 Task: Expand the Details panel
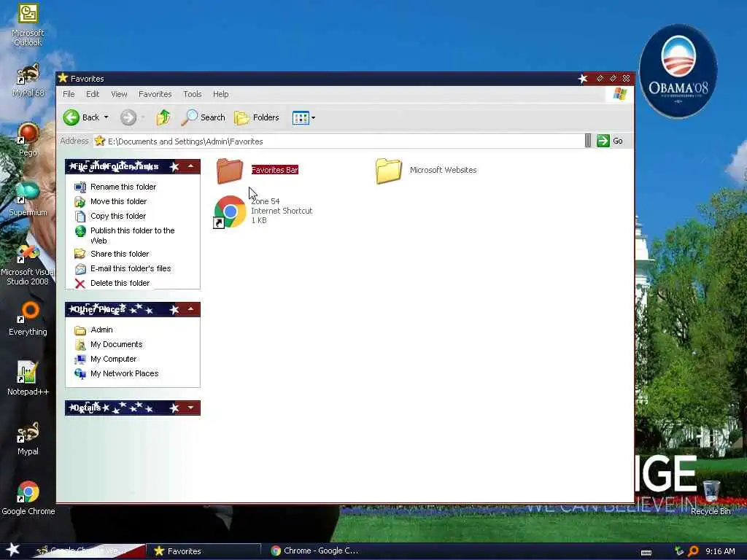(190, 408)
